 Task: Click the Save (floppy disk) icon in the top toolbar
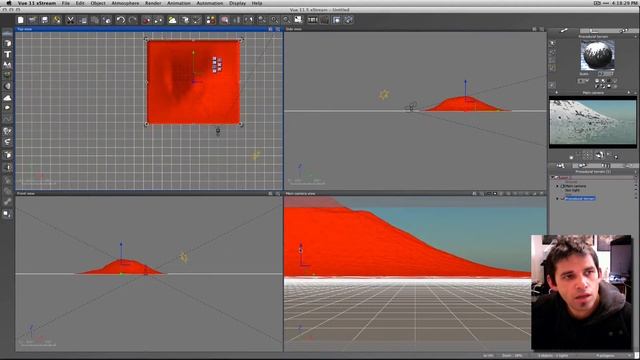[x=44, y=20]
